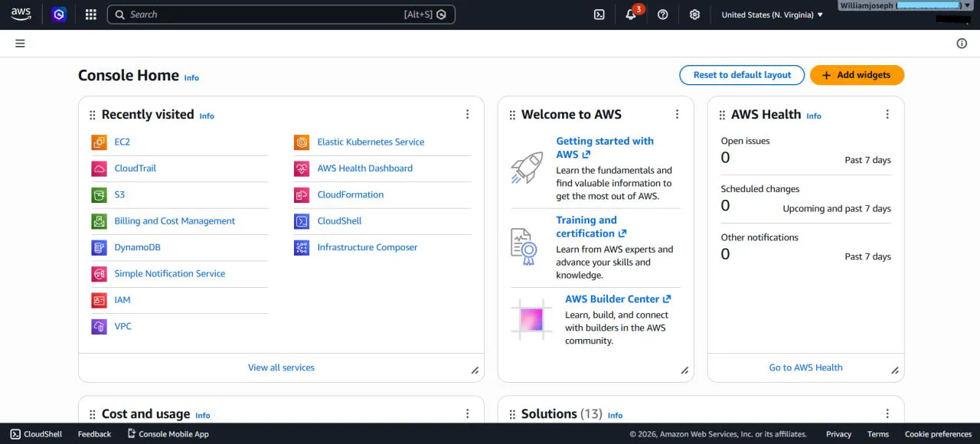Click the CloudTrail service icon

tap(99, 168)
